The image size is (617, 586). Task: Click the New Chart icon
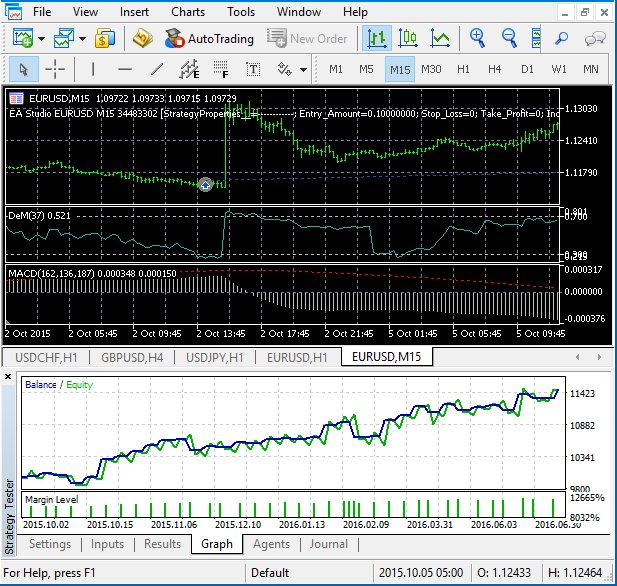click(23, 38)
